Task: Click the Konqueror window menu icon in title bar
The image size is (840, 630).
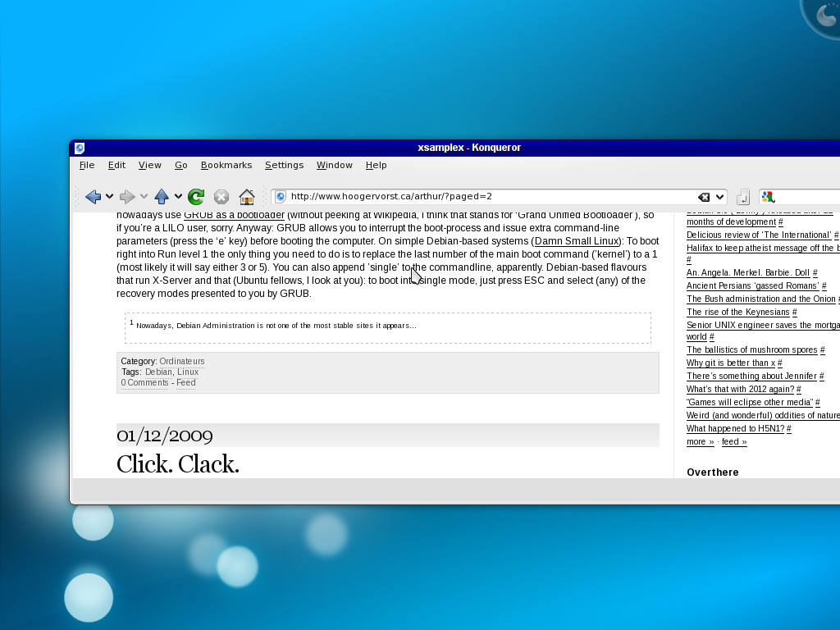Action: tap(80, 148)
